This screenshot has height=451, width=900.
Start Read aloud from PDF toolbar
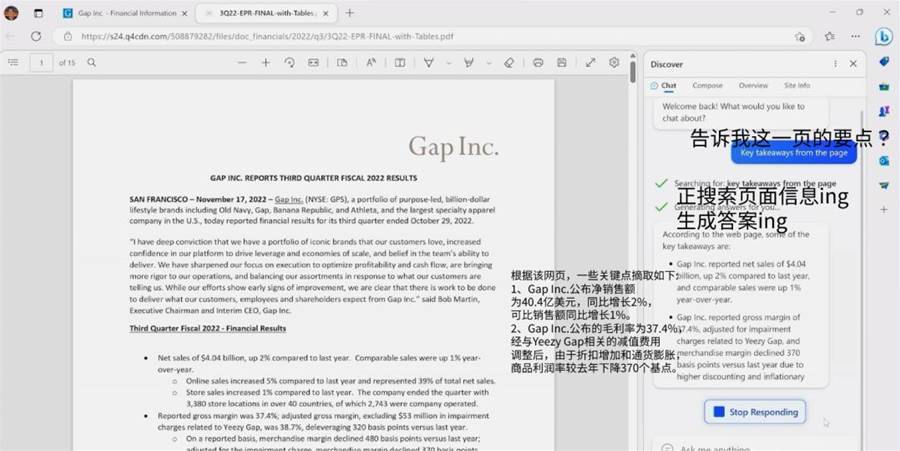pos(371,63)
